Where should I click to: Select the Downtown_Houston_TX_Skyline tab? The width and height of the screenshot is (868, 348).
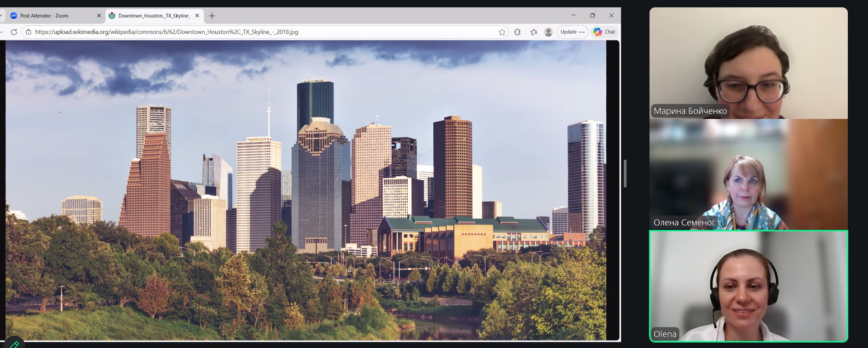(153, 16)
